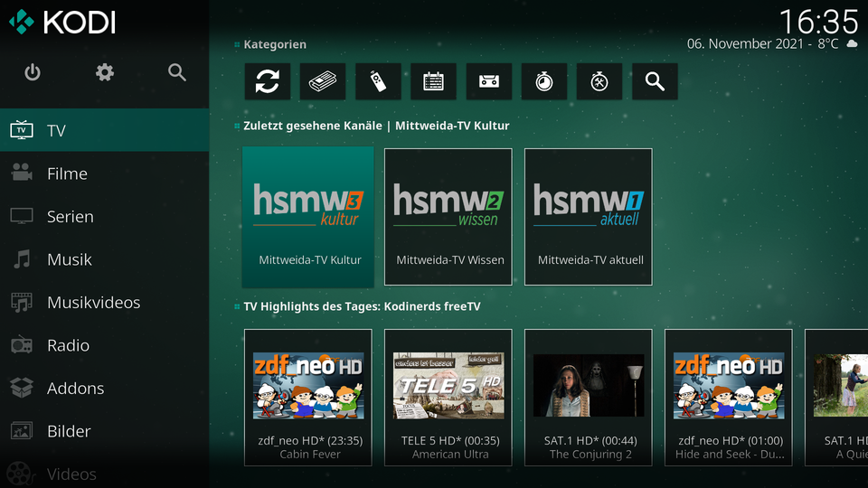The image size is (868, 488).
Task: Click the TV icon in sidebar
Action: tap(22, 130)
